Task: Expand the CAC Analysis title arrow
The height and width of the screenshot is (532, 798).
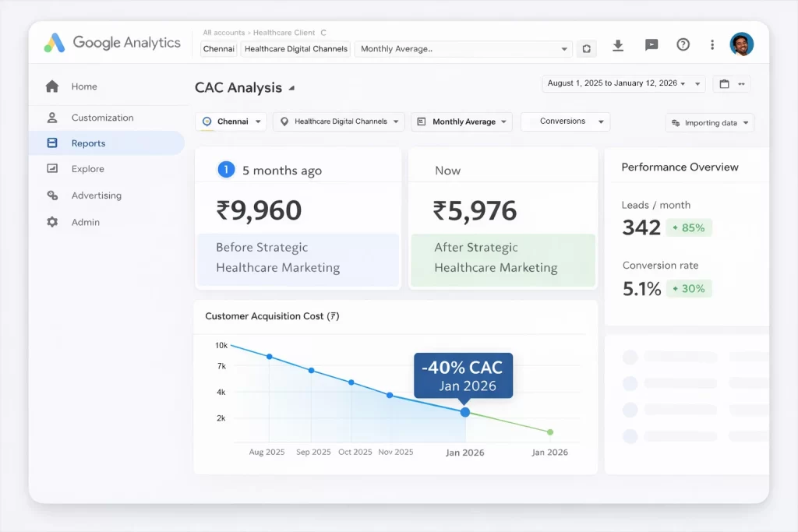Action: point(291,88)
